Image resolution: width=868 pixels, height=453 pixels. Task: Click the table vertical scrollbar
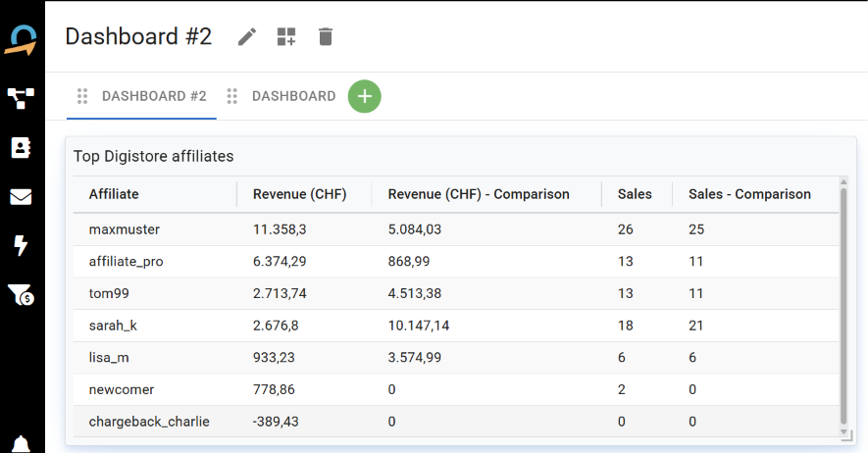[843, 307]
